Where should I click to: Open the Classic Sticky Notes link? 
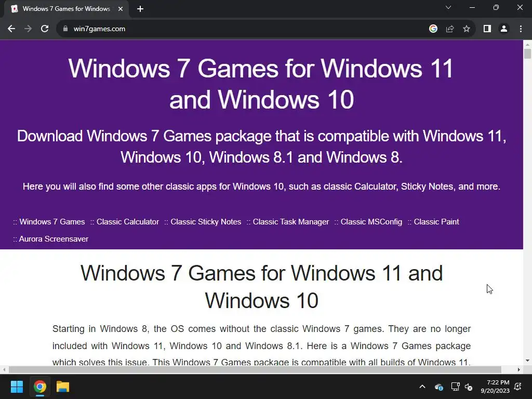point(206,222)
